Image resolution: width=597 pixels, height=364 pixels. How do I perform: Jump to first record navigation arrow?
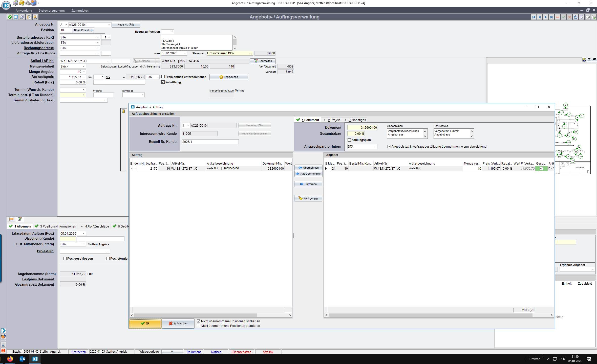534,17
